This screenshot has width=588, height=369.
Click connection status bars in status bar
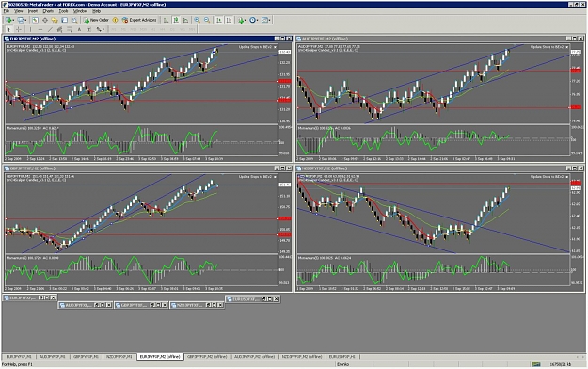[536, 364]
